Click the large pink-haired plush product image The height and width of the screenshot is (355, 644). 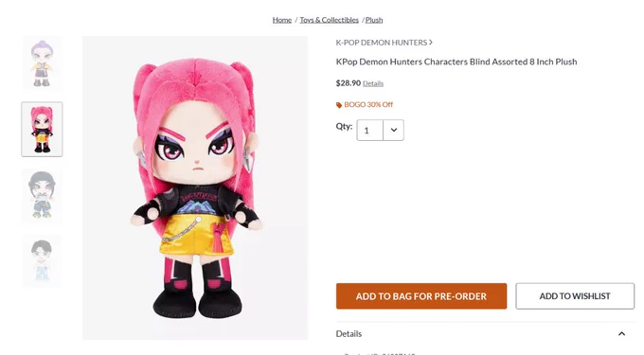[195, 188]
